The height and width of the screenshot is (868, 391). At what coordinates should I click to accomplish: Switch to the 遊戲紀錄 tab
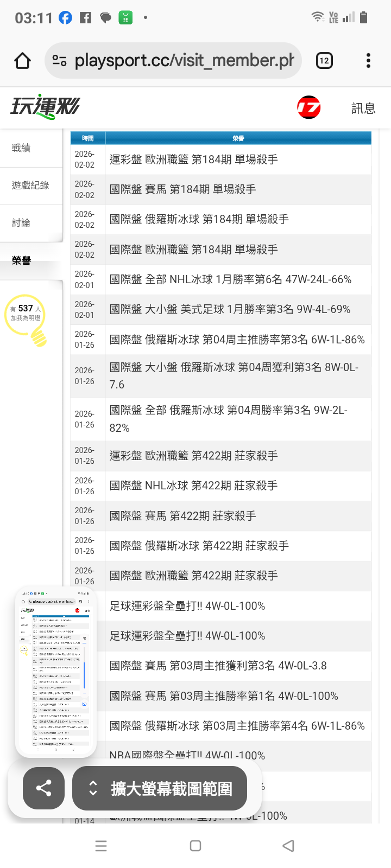pos(30,186)
